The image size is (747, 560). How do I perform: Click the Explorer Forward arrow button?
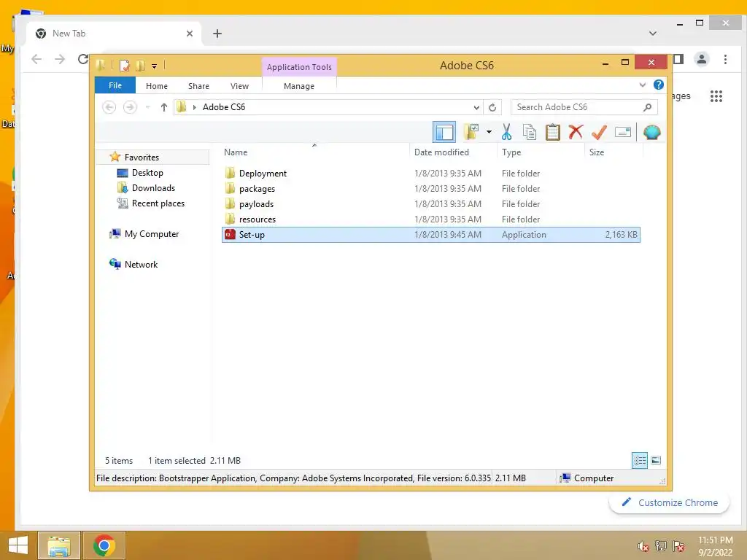click(130, 107)
